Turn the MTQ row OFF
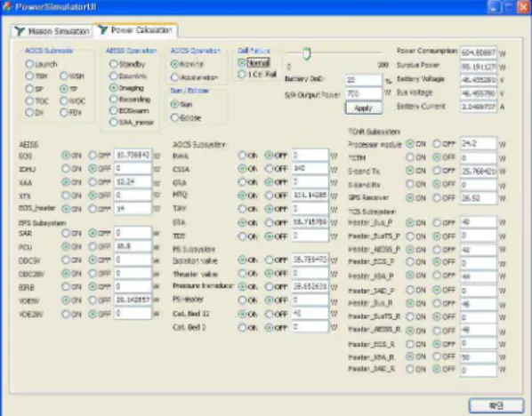This screenshot has width=532, height=416. 269,196
